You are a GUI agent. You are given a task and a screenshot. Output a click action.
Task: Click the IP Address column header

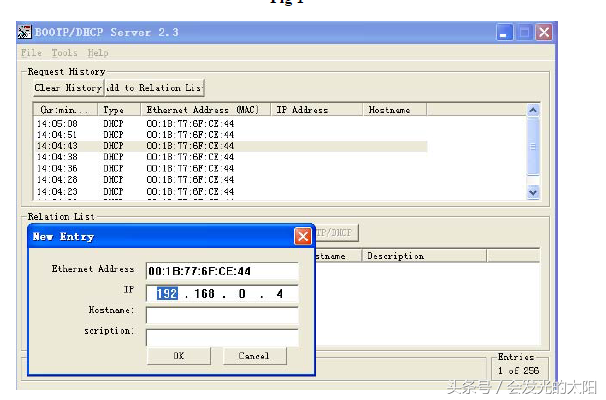click(x=317, y=110)
